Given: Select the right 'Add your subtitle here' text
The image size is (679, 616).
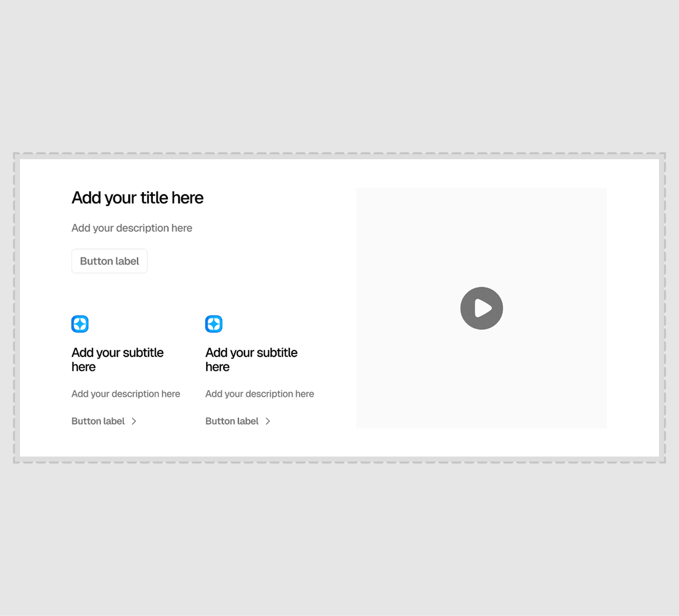Looking at the screenshot, I should coord(251,359).
